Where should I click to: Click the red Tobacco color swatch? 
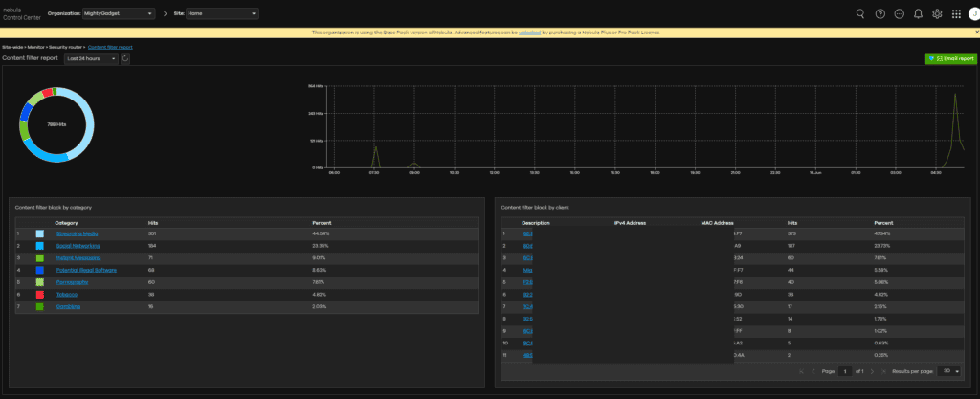(x=40, y=295)
